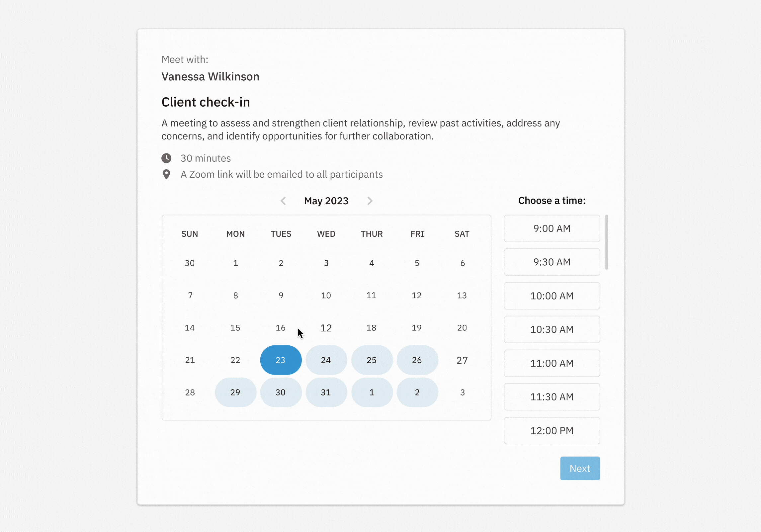Click the clock icon beside 30 minutes
This screenshot has width=761, height=532.
pos(166,158)
